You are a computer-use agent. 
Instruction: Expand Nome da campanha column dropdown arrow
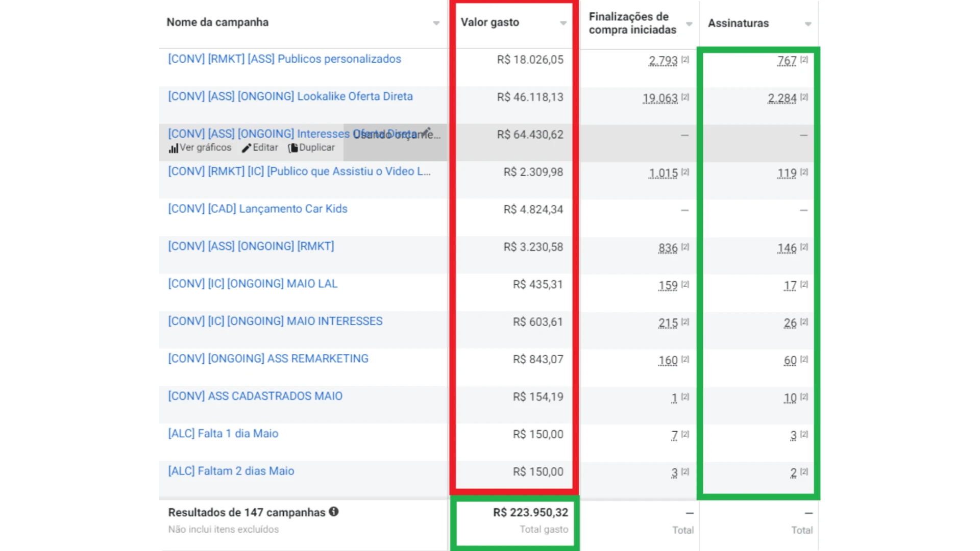[436, 23]
